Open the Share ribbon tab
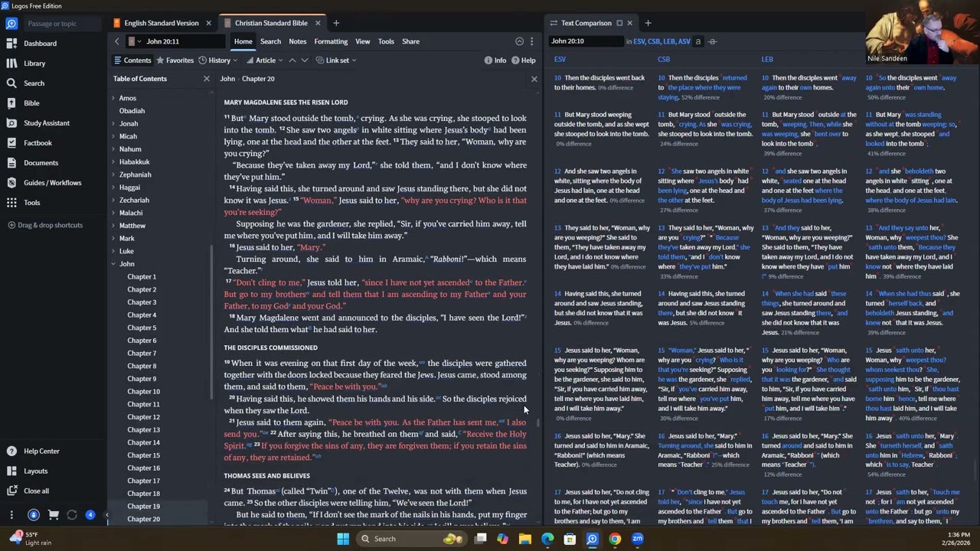The image size is (980, 551). coord(410,41)
